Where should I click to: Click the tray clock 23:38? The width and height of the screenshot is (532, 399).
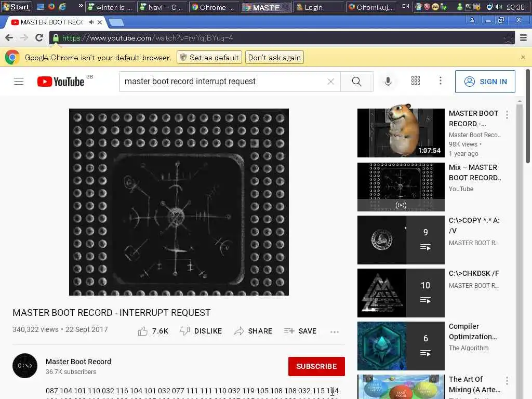(x=515, y=7)
